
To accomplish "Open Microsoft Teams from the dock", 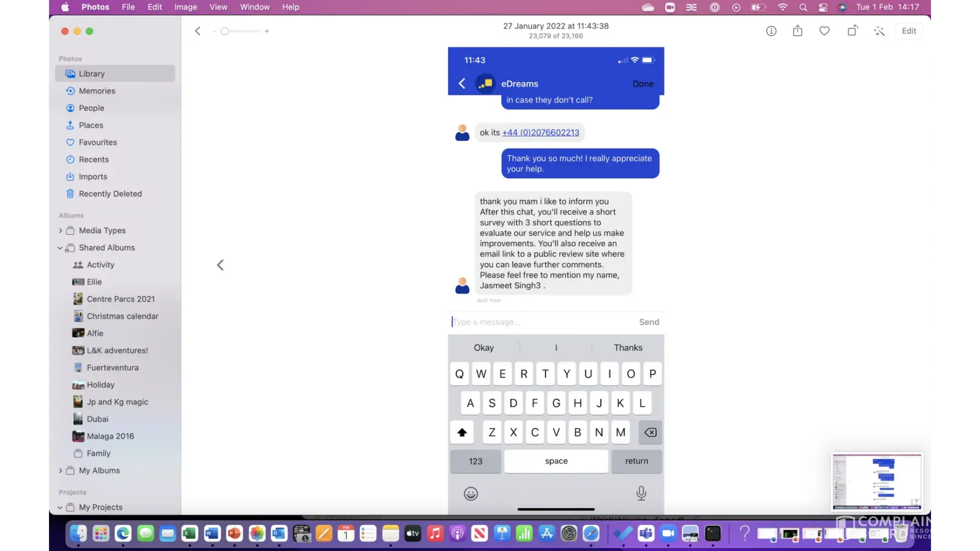I will (646, 533).
